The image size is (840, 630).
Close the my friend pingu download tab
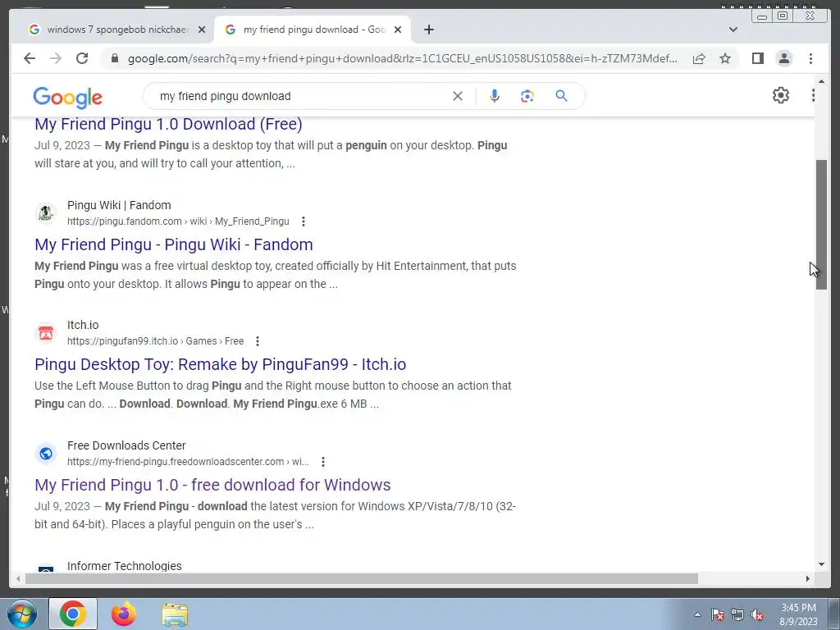tap(398, 30)
